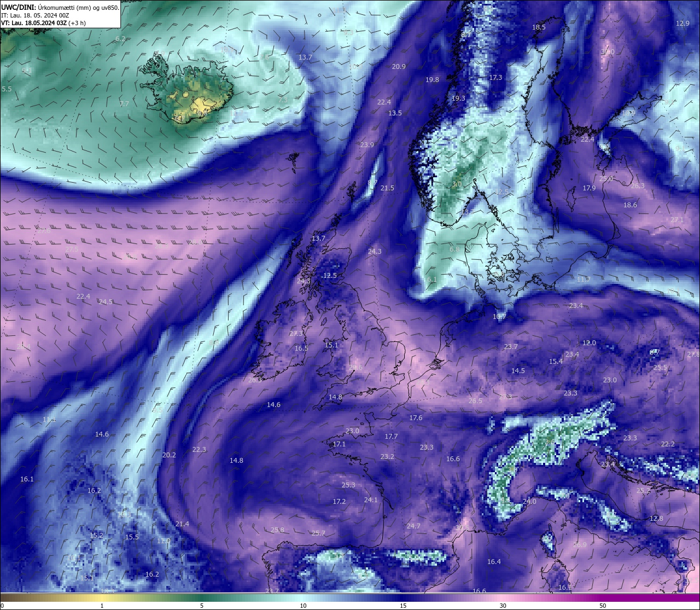
Task: Click the map value 17.6
Action: coord(416,418)
